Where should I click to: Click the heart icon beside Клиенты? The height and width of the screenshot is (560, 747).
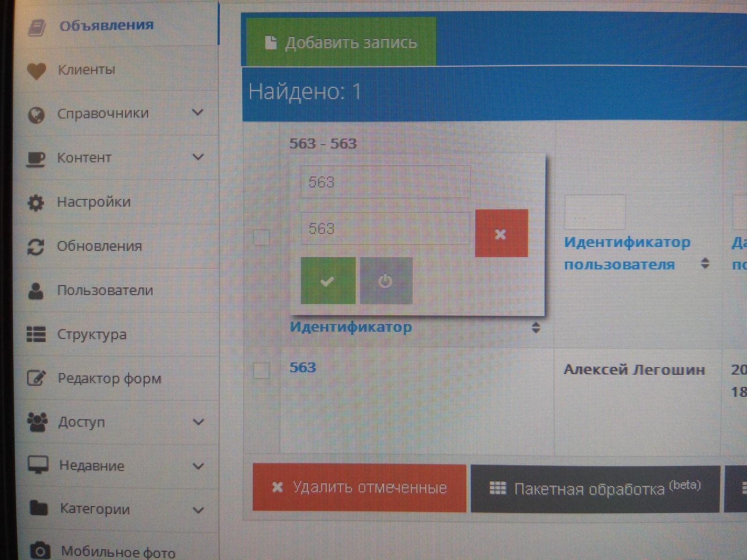pos(36,71)
